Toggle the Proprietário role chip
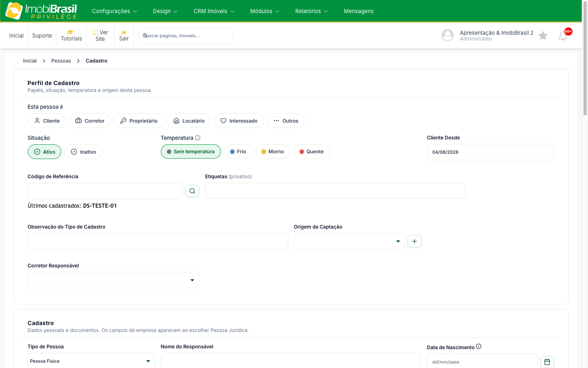Viewport: 588px width, 368px height. [139, 121]
